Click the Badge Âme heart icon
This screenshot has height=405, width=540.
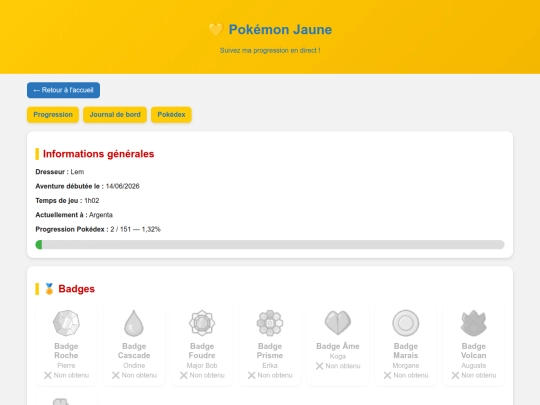point(338,323)
